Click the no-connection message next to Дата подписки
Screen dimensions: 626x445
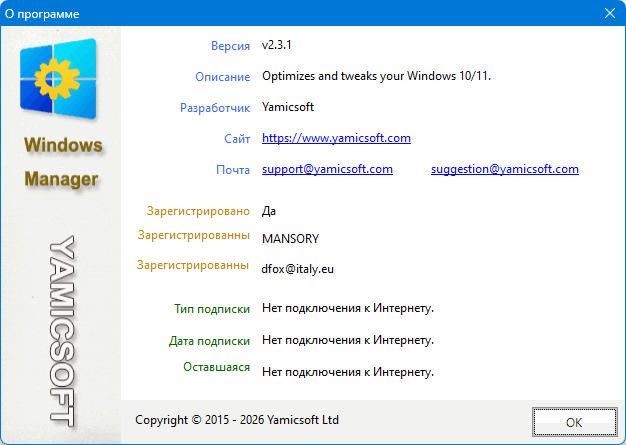pos(348,340)
